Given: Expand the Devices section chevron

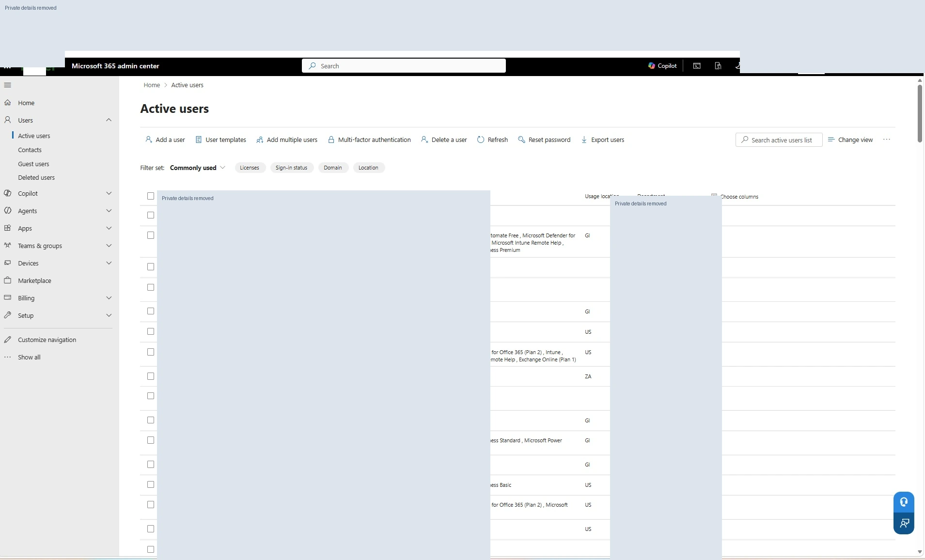Looking at the screenshot, I should click(x=109, y=263).
